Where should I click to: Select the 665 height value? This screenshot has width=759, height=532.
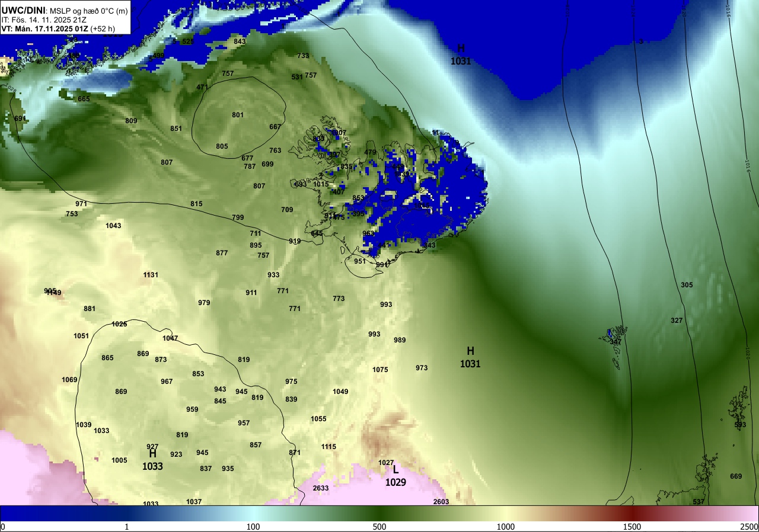(84, 99)
